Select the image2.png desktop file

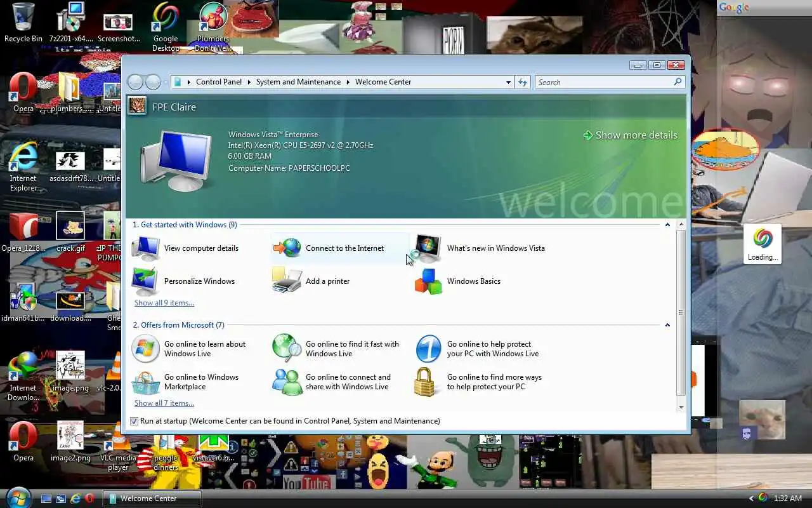70,441
